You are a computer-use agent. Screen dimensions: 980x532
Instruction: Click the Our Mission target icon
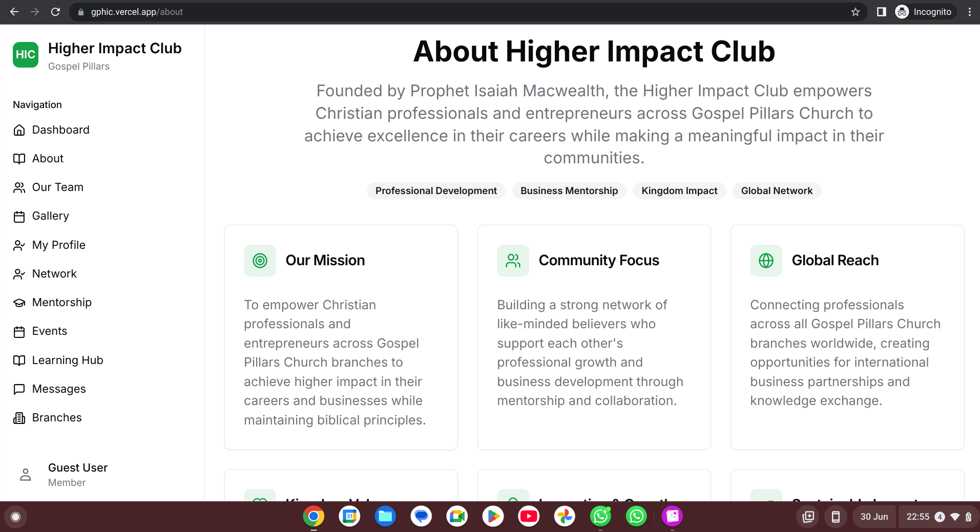(x=260, y=261)
